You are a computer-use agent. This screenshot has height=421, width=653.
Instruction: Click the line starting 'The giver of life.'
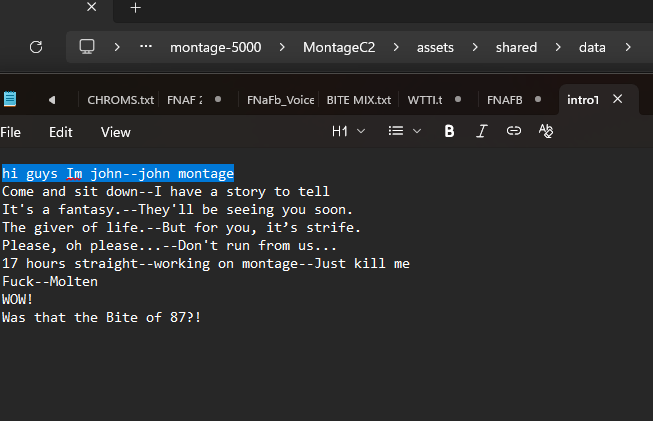point(182,227)
